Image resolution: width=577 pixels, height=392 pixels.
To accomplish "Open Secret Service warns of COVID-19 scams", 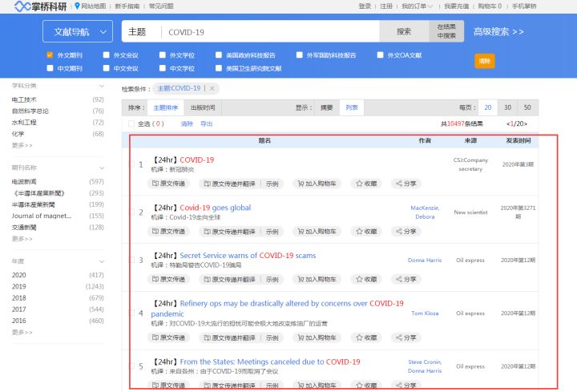I will click(248, 256).
